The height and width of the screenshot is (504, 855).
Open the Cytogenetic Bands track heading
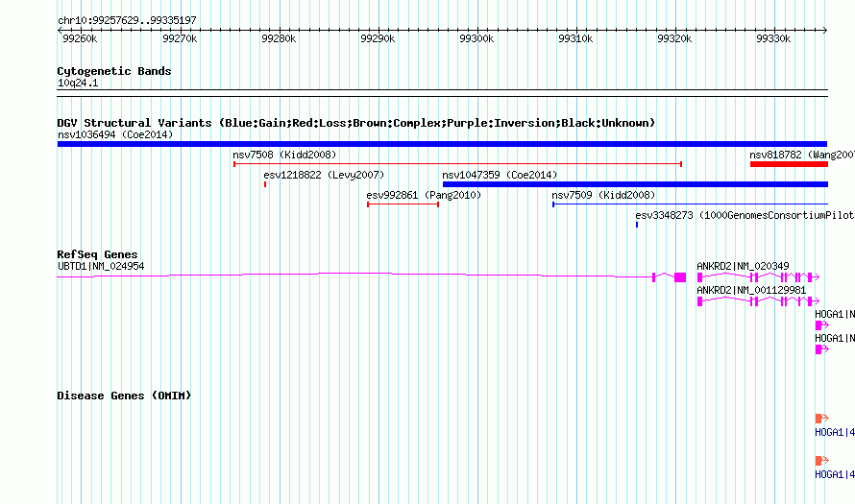114,71
